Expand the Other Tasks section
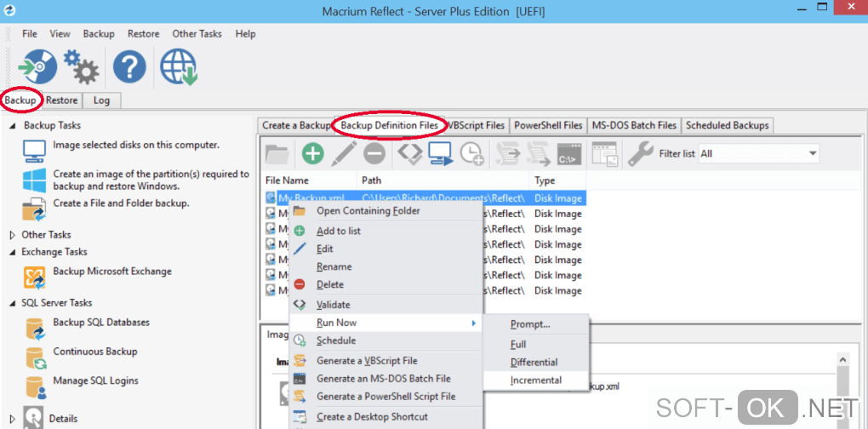This screenshot has width=868, height=429. tap(12, 235)
